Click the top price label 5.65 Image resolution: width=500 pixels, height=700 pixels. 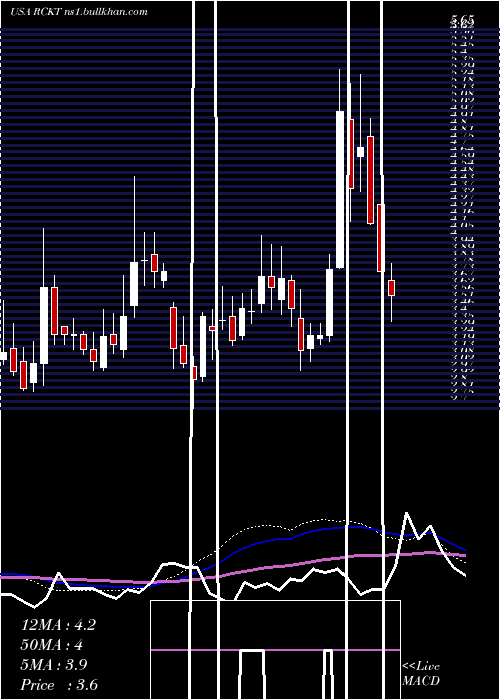click(x=462, y=20)
